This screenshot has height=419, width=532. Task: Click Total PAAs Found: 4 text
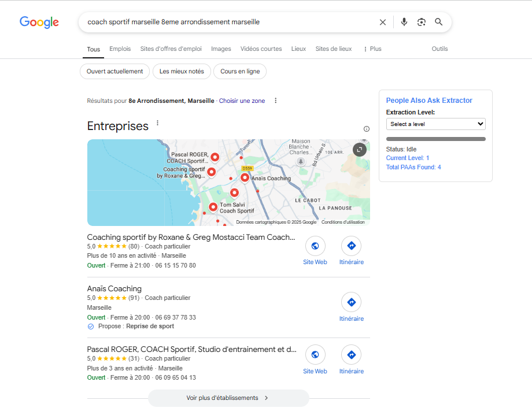(413, 167)
